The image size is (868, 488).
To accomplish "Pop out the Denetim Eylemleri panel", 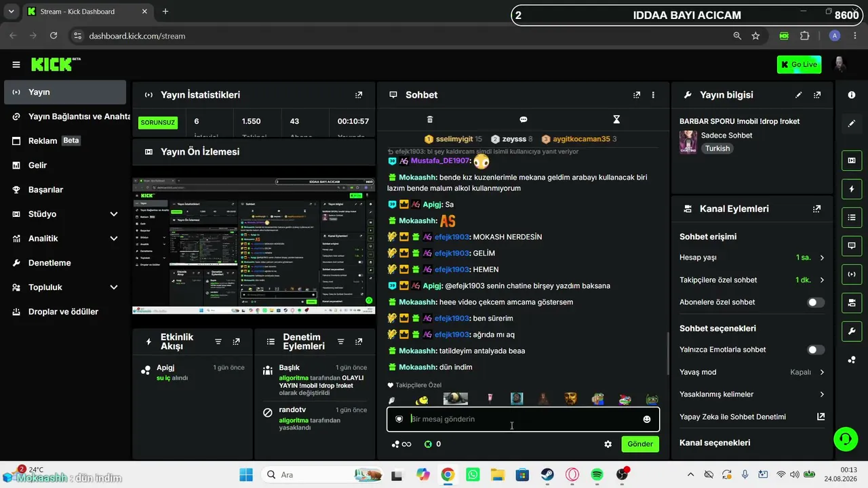I will point(359,342).
